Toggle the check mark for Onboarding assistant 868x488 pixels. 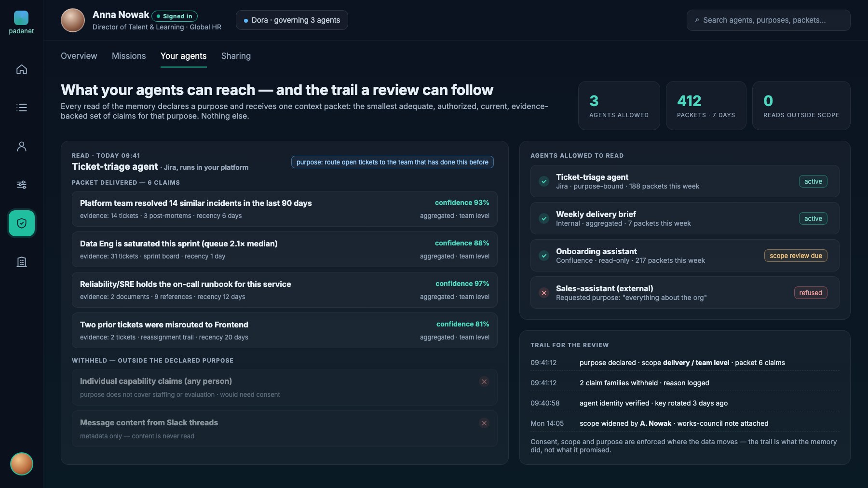tap(544, 256)
